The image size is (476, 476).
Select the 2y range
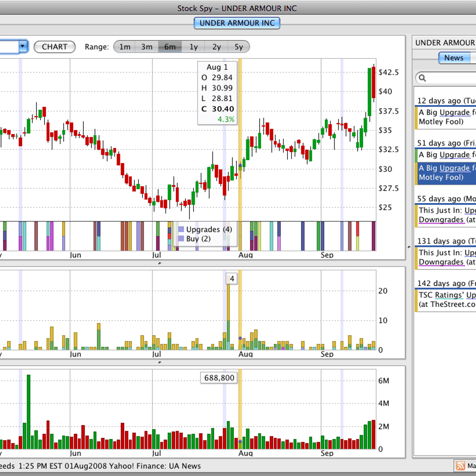[x=216, y=47]
